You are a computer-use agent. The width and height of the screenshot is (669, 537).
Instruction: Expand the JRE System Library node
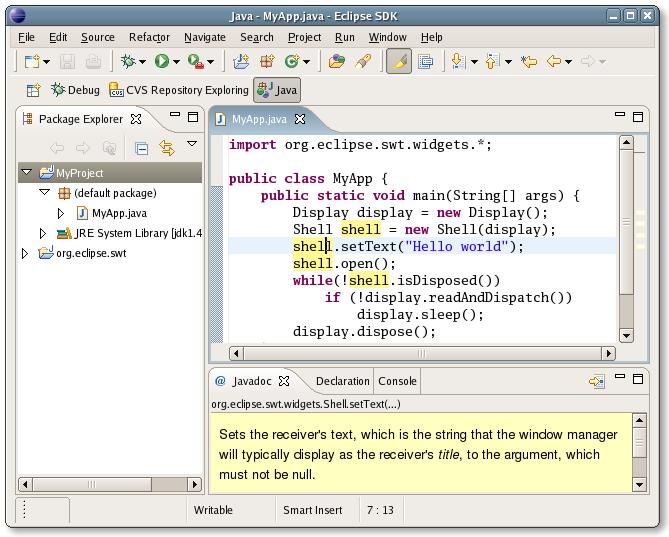click(x=42, y=233)
